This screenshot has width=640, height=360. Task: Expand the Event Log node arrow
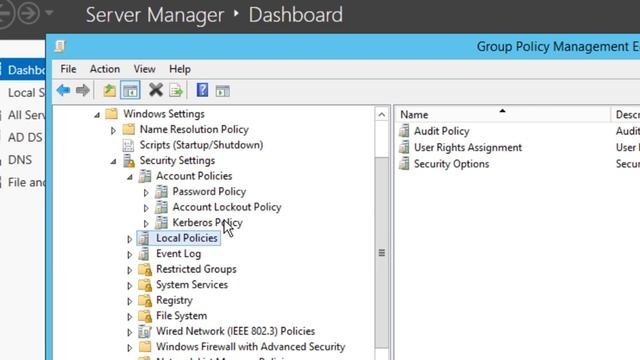[x=129, y=254]
